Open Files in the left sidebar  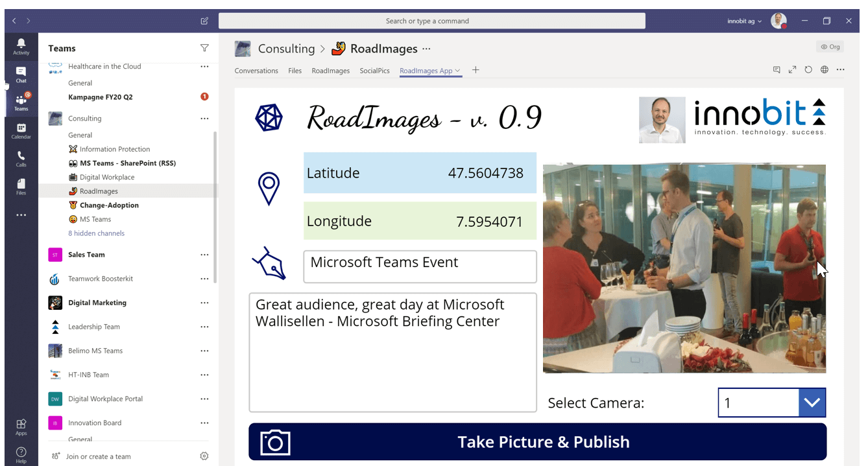[21, 187]
